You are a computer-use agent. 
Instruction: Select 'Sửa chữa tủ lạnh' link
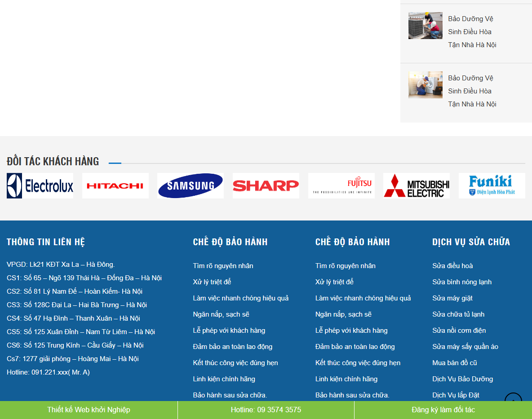[x=458, y=314]
